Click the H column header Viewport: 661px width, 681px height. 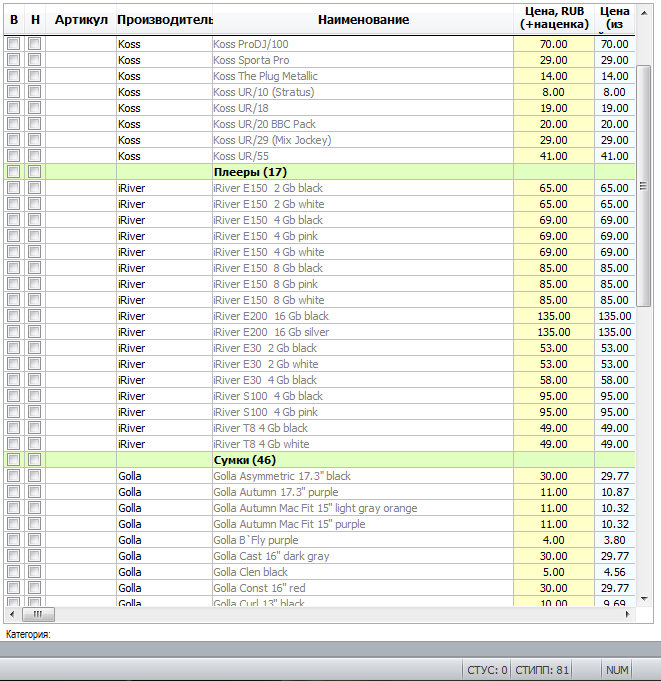click(35, 20)
